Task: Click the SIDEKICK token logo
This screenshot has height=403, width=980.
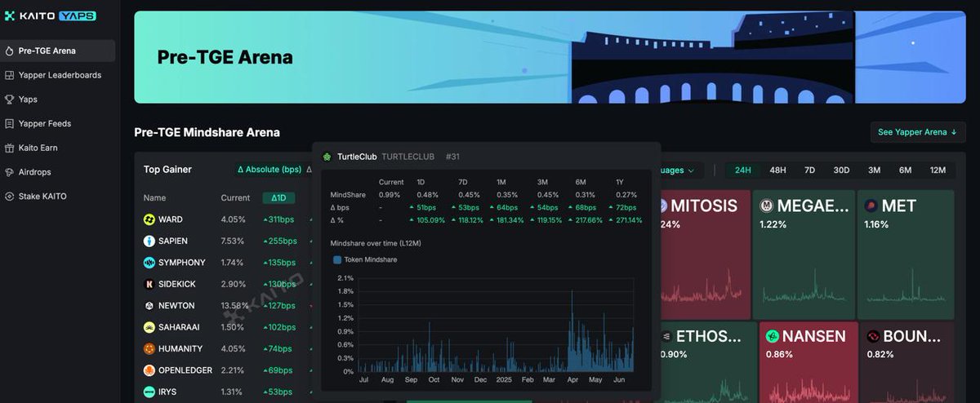Action: pyautogui.click(x=149, y=284)
